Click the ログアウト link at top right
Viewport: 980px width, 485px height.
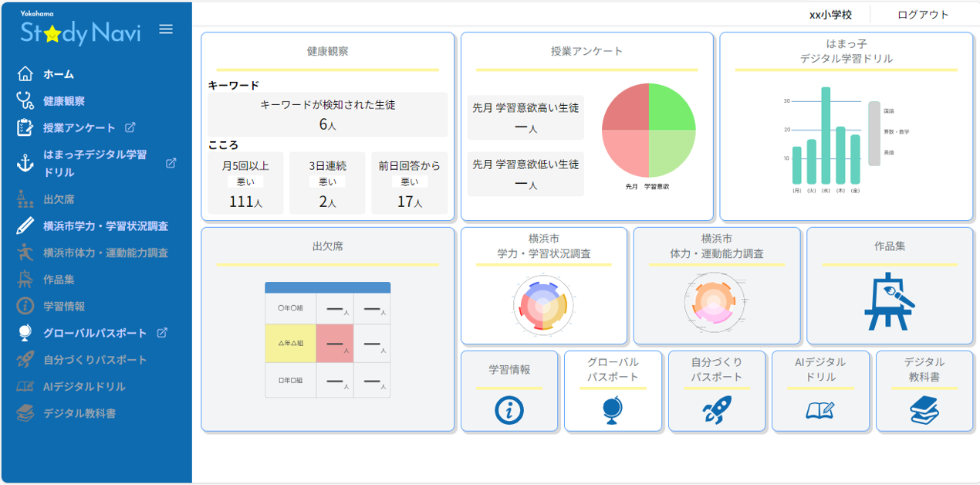click(x=923, y=15)
